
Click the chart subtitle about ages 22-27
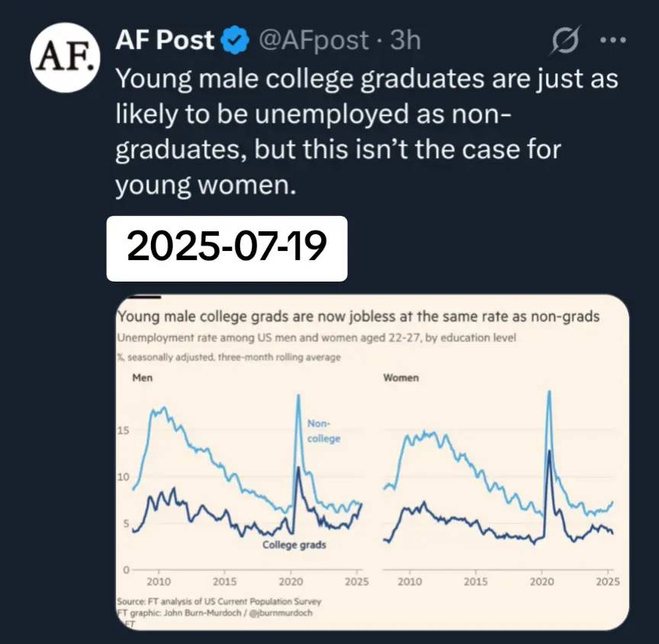316,338
